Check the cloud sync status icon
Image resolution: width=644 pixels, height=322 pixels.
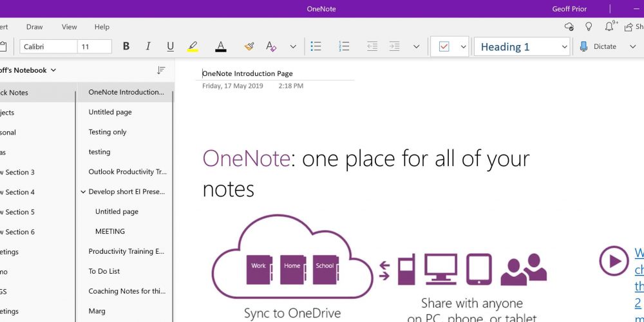(x=569, y=26)
